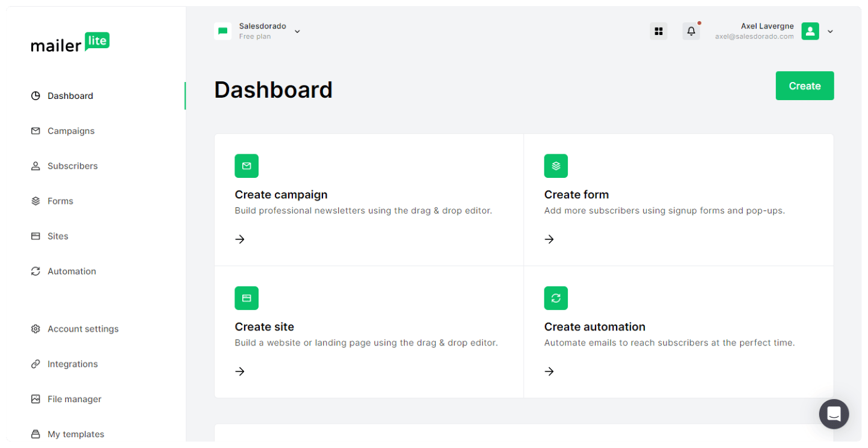Click the green Create automation icon
The width and height of the screenshot is (868, 448).
click(x=556, y=298)
